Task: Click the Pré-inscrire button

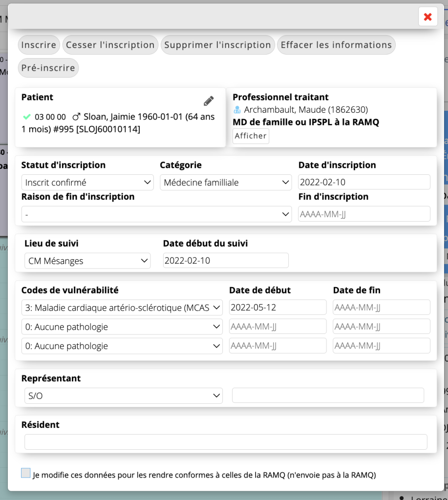Action: pyautogui.click(x=48, y=68)
